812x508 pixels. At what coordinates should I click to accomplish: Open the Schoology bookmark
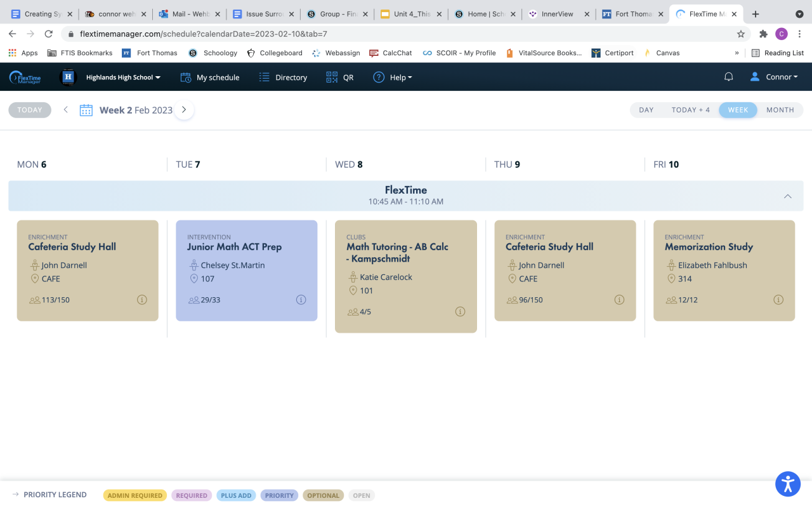[x=213, y=53]
